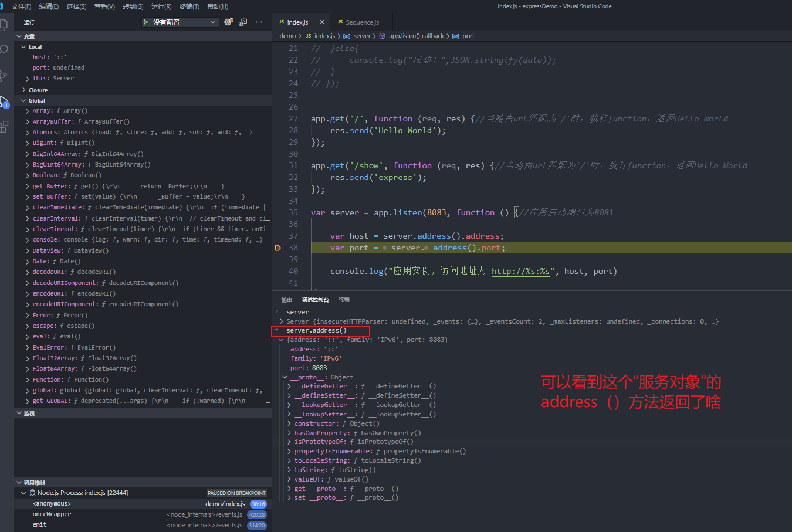
Task: Expand the console variable in Global
Action: [x=28, y=240]
